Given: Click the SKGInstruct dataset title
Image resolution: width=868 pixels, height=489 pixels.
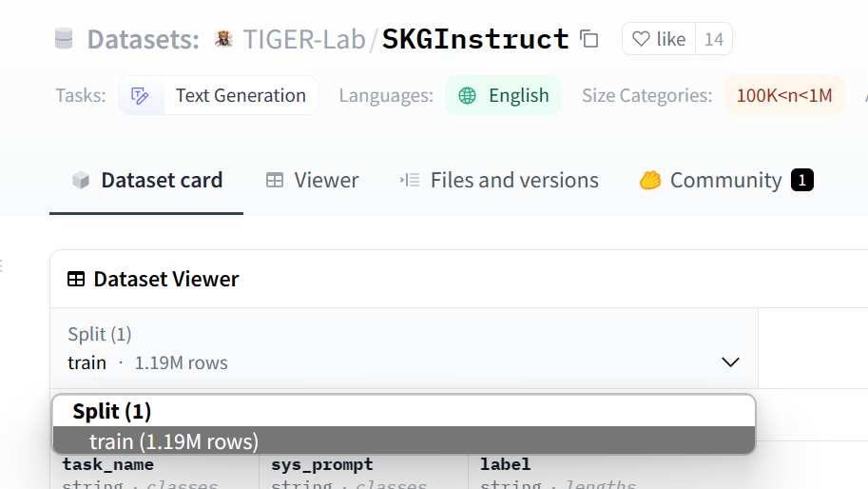Looking at the screenshot, I should pyautogui.click(x=475, y=39).
